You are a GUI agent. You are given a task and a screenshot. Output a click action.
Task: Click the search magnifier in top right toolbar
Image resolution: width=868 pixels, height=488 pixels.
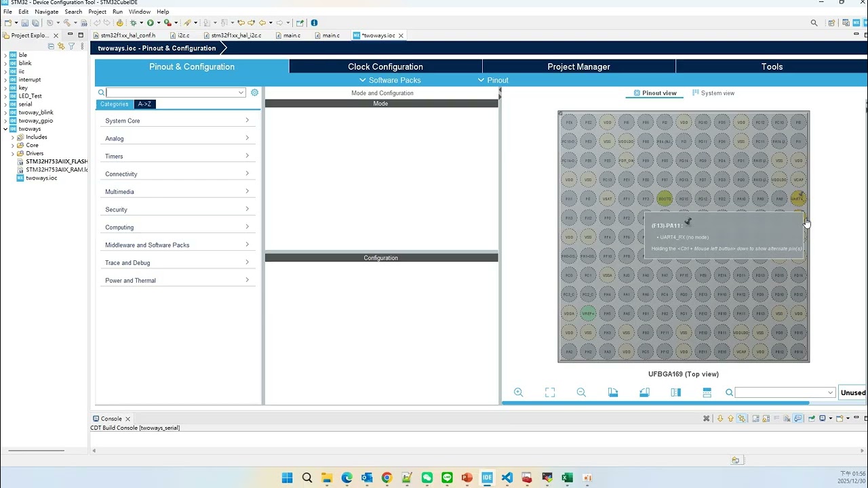pyautogui.click(x=814, y=22)
